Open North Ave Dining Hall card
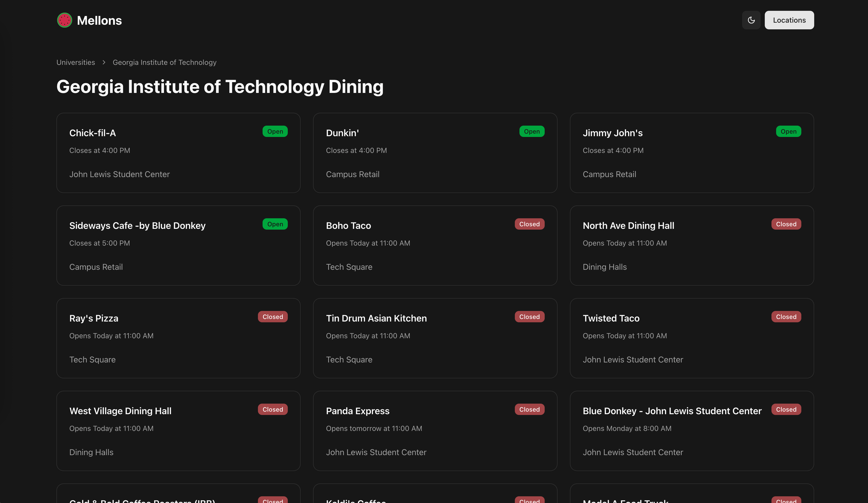The image size is (868, 503). 691,246
